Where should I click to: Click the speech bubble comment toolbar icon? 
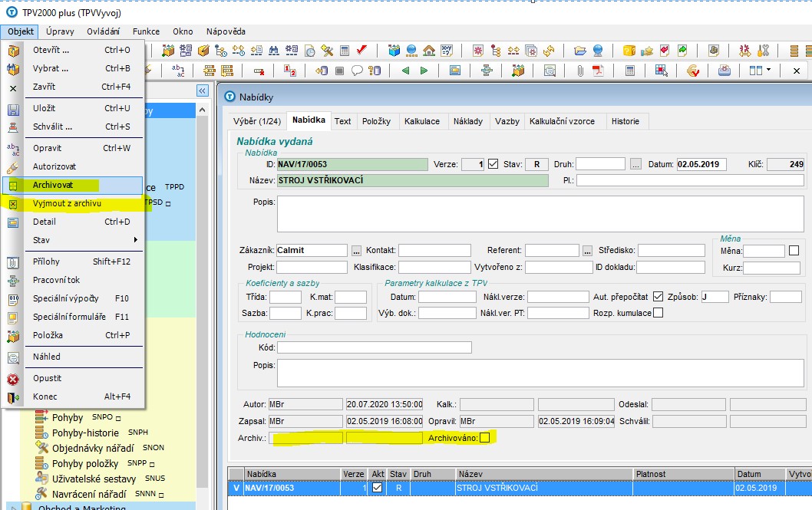click(x=357, y=71)
